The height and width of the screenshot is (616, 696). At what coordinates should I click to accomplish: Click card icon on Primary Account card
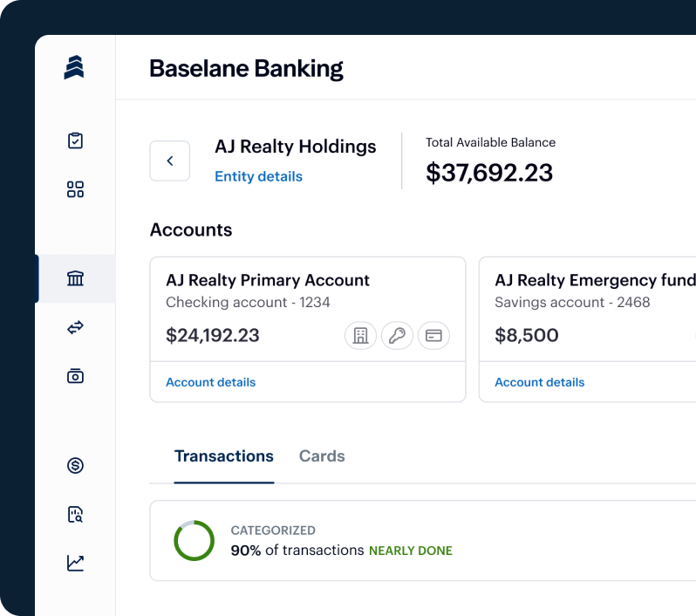[x=433, y=335]
